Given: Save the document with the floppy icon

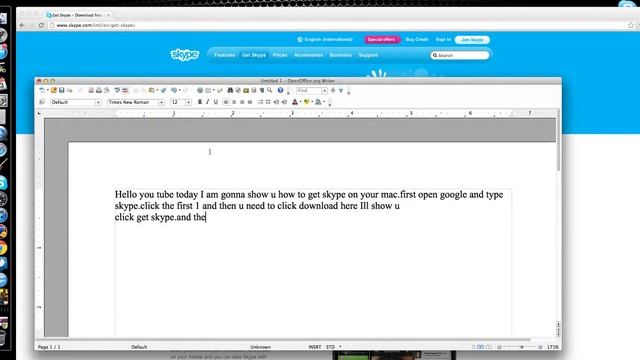Looking at the screenshot, I should 62,90.
